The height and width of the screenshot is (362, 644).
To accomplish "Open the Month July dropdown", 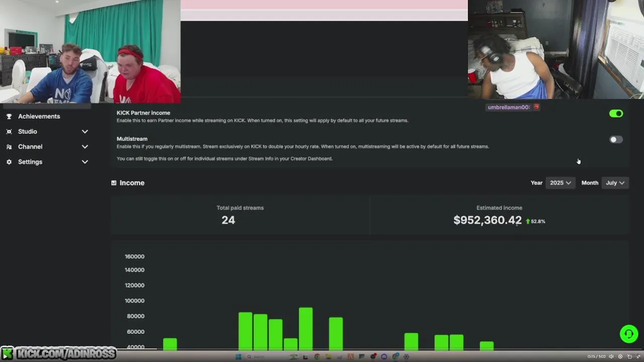I will [x=615, y=183].
